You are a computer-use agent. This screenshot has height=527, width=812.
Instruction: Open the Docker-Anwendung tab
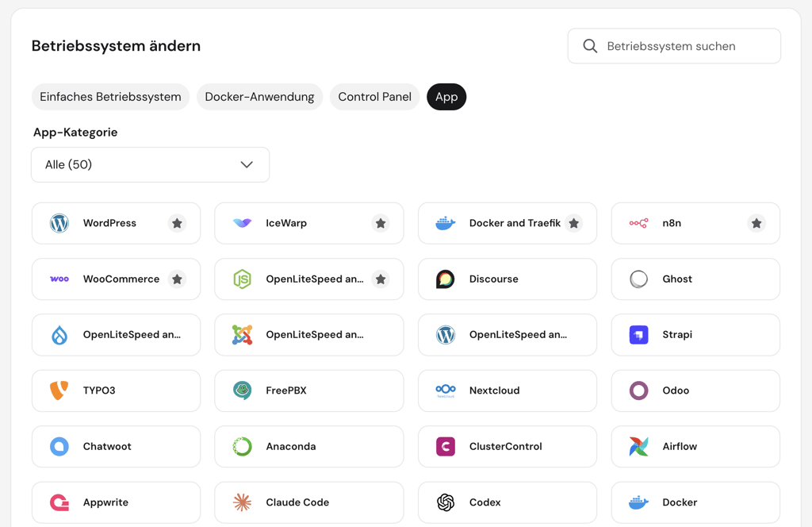click(x=259, y=97)
